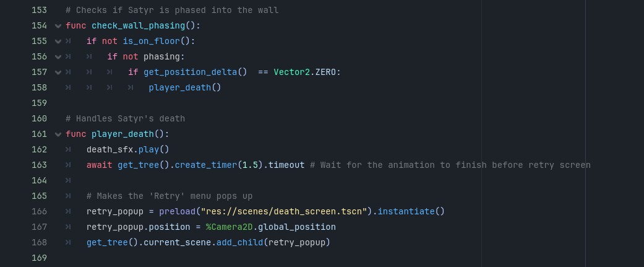Click the %Camera2D node reference
Viewport: 644px width, 267px height.
click(229, 227)
